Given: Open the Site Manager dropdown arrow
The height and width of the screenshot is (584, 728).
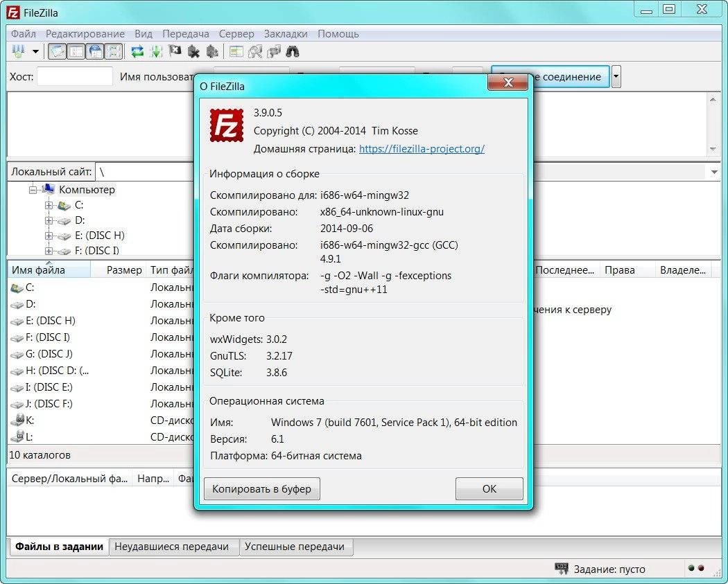Looking at the screenshot, I should 35,51.
